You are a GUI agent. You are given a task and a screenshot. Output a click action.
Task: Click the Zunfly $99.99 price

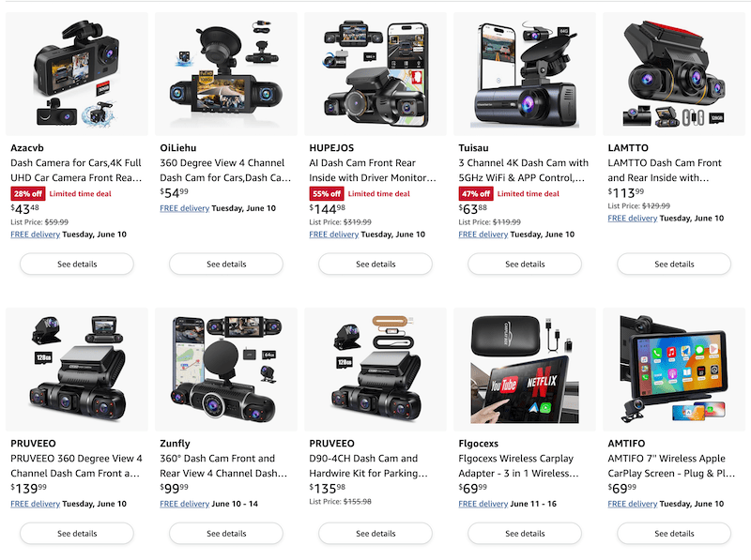[175, 488]
